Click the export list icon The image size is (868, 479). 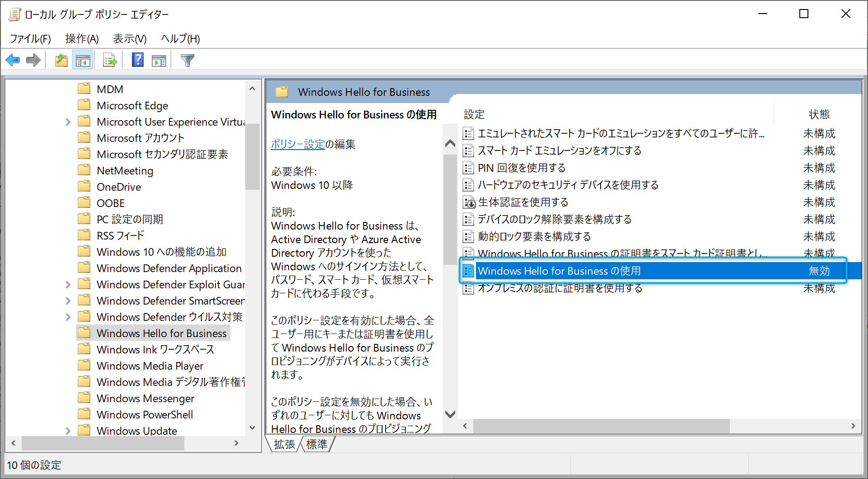[109, 60]
